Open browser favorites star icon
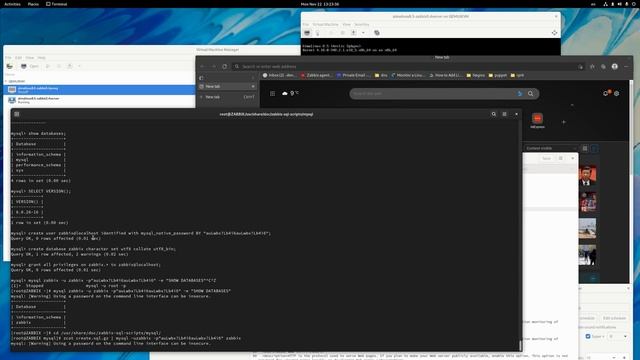This screenshot has height=360, width=640. (592, 67)
